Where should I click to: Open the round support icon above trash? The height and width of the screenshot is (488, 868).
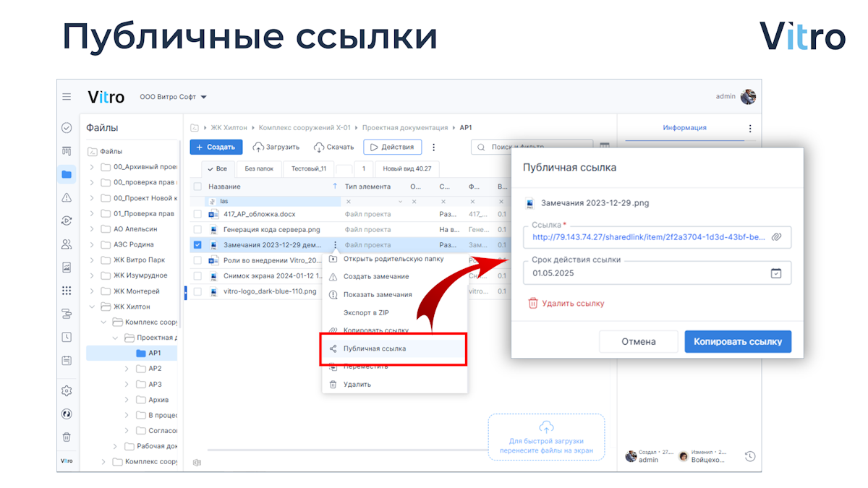tap(67, 414)
